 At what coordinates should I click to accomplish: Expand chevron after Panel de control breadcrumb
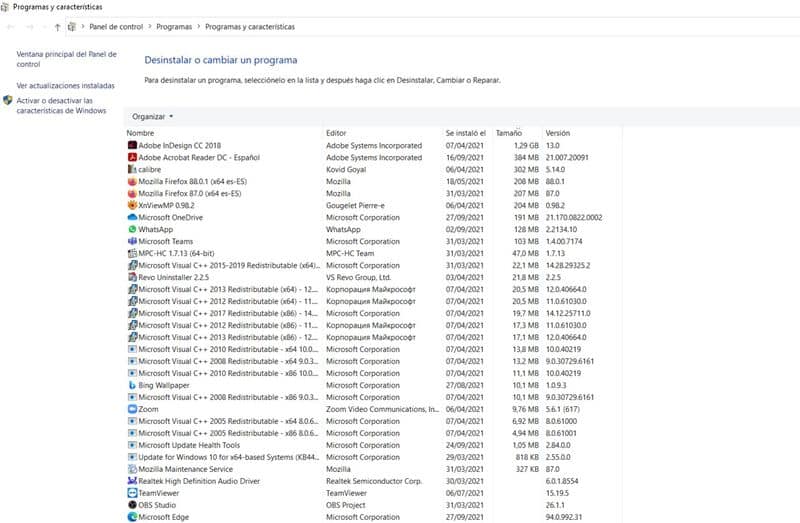click(150, 27)
